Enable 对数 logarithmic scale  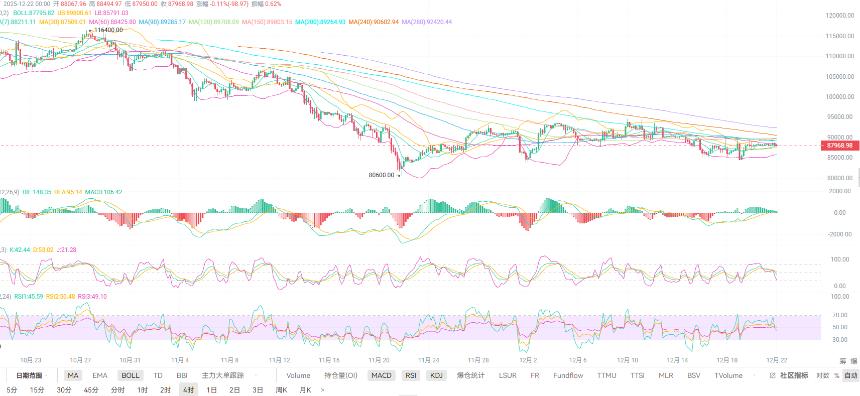click(x=822, y=376)
